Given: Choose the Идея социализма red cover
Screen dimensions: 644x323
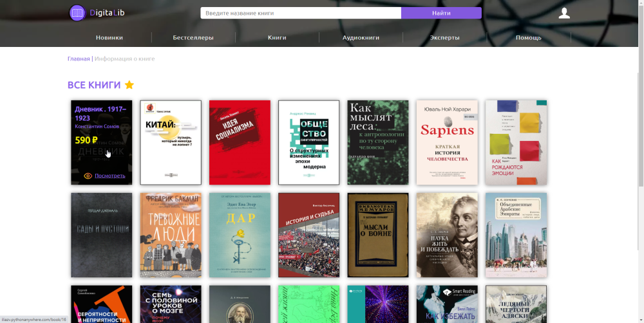Looking at the screenshot, I should coord(240,142).
